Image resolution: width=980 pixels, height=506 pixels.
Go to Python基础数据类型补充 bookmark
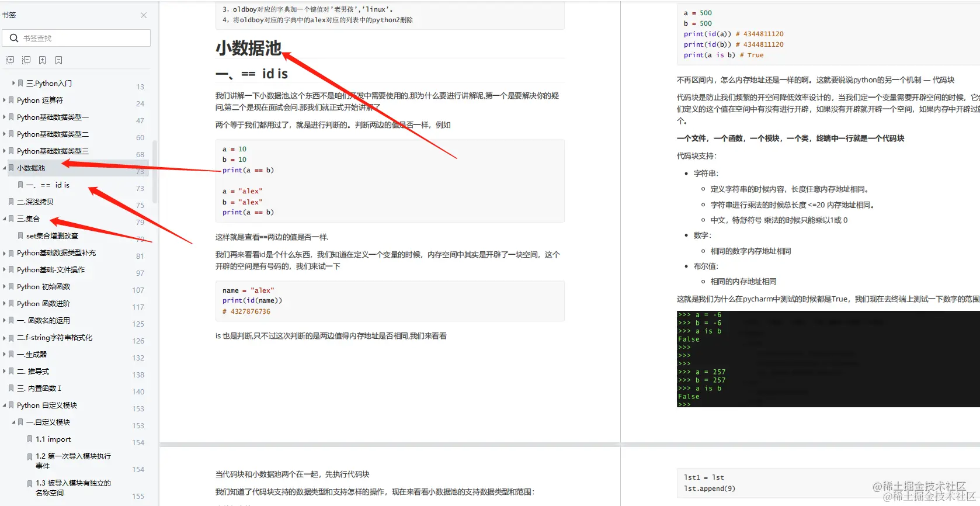[x=56, y=253]
